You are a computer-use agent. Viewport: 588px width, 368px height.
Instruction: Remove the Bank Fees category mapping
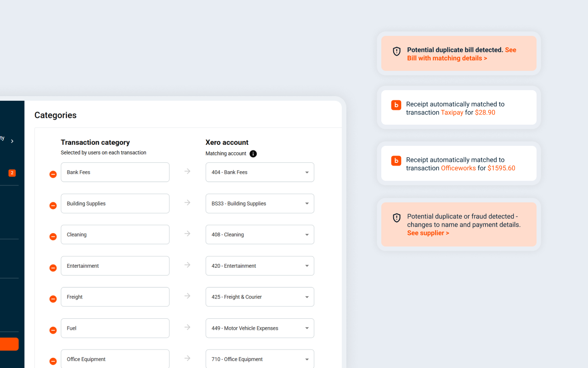click(x=53, y=174)
